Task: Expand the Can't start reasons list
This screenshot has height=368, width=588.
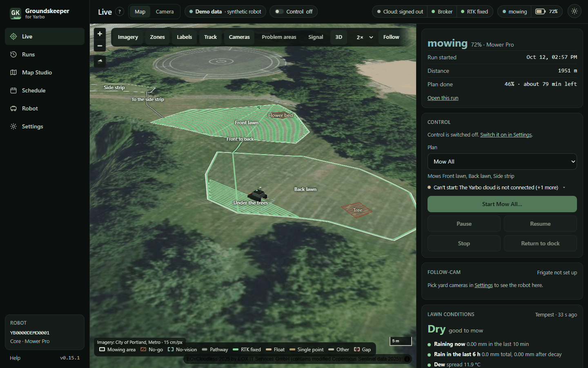Action: point(564,188)
